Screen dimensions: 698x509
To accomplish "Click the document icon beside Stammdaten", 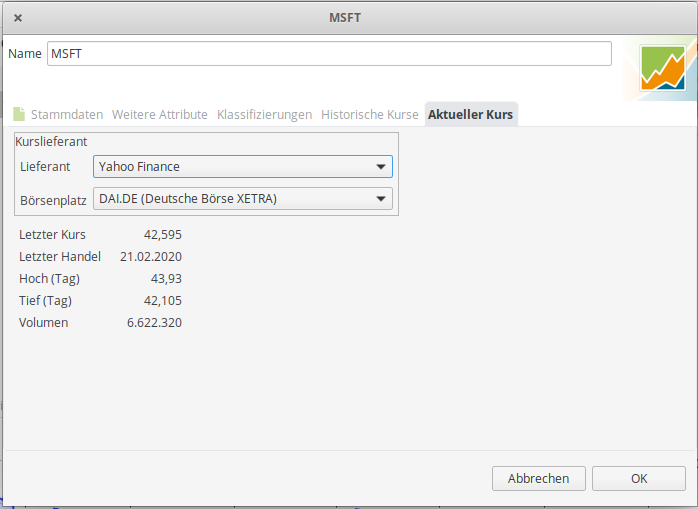I will [x=19, y=114].
